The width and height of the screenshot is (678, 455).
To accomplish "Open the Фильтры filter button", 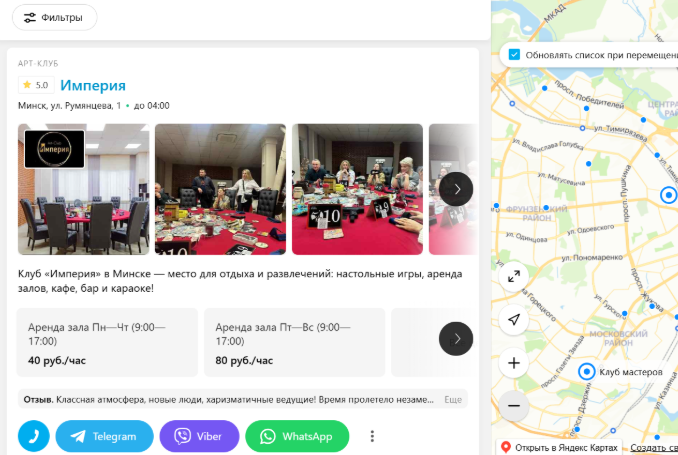I will click(x=54, y=18).
